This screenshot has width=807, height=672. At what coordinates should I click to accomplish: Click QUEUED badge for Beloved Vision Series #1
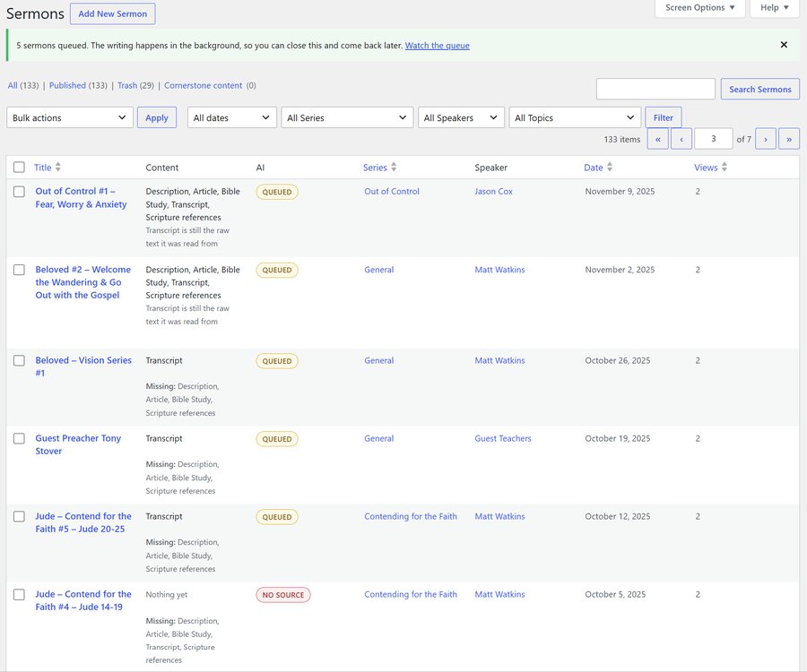click(277, 361)
